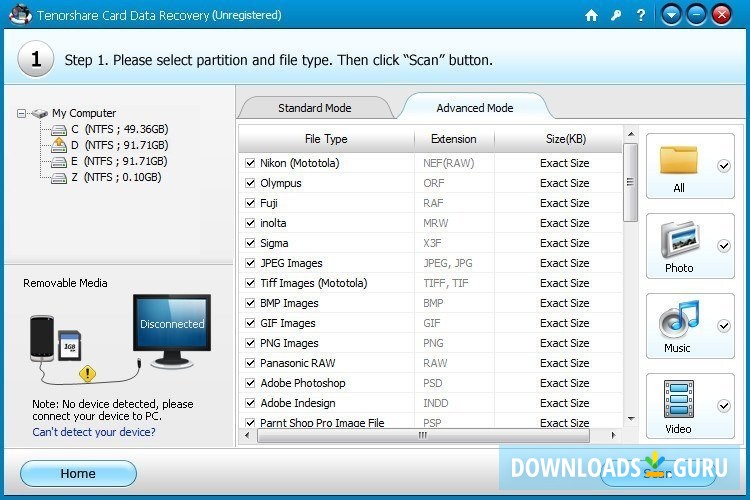Click the SD card icon

(69, 345)
